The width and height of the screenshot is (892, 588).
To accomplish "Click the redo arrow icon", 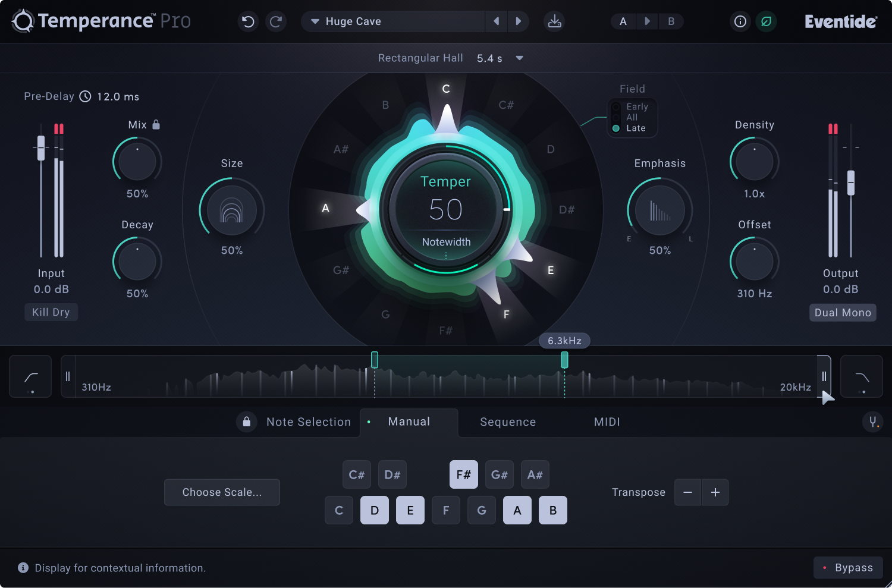I will tap(276, 22).
